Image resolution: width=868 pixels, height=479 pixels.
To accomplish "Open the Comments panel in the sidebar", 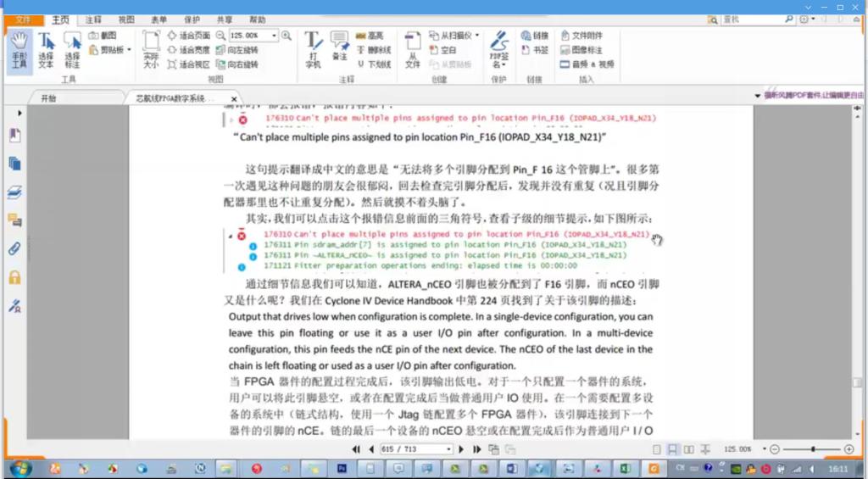I will [x=14, y=220].
